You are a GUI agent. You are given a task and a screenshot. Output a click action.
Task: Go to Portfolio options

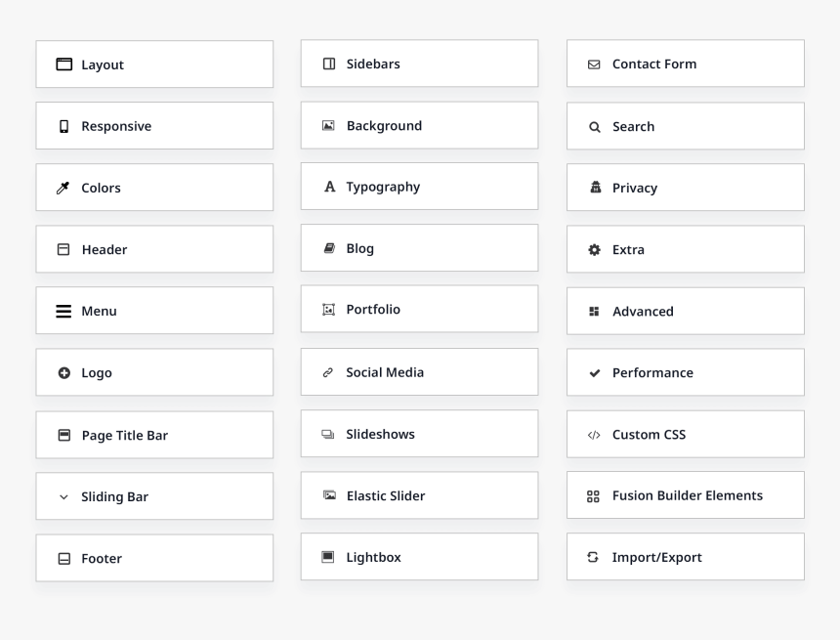coord(419,309)
